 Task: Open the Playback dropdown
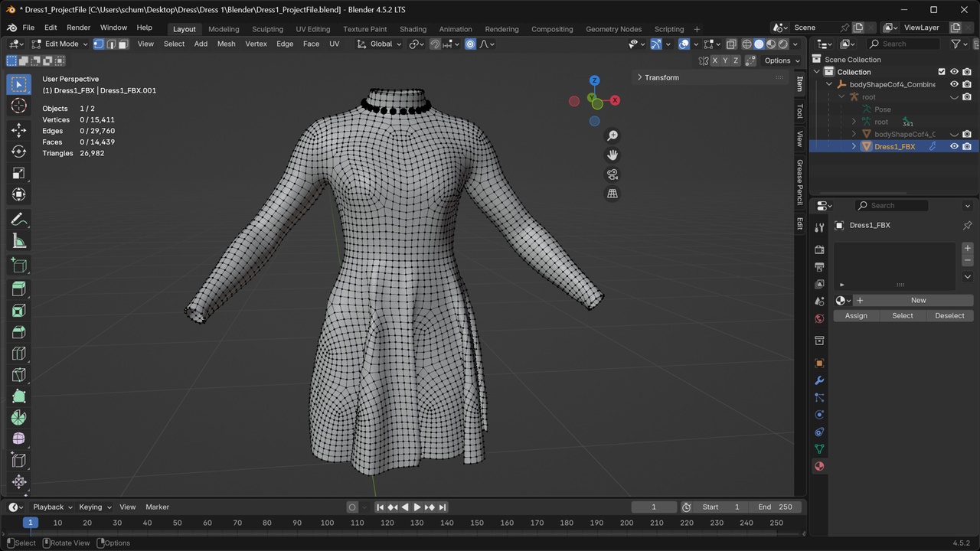52,507
